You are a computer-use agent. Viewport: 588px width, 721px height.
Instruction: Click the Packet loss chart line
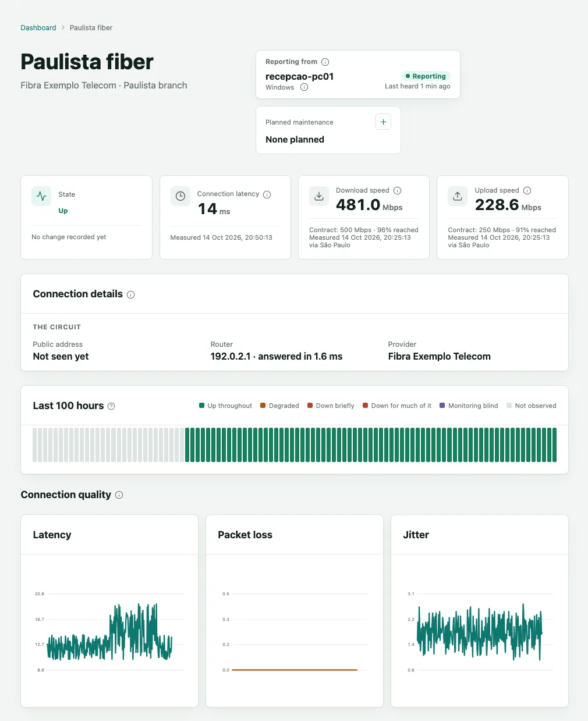pyautogui.click(x=295, y=670)
